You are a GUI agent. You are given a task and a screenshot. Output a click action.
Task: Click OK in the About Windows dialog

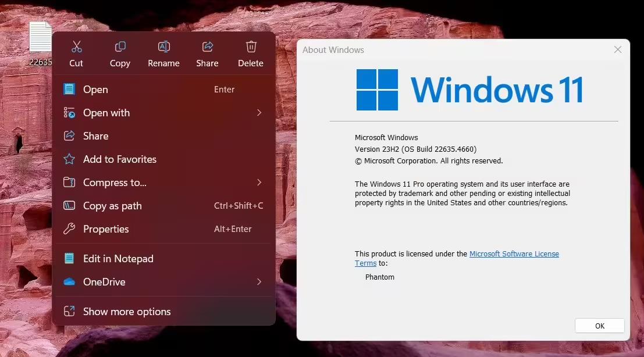coord(600,326)
